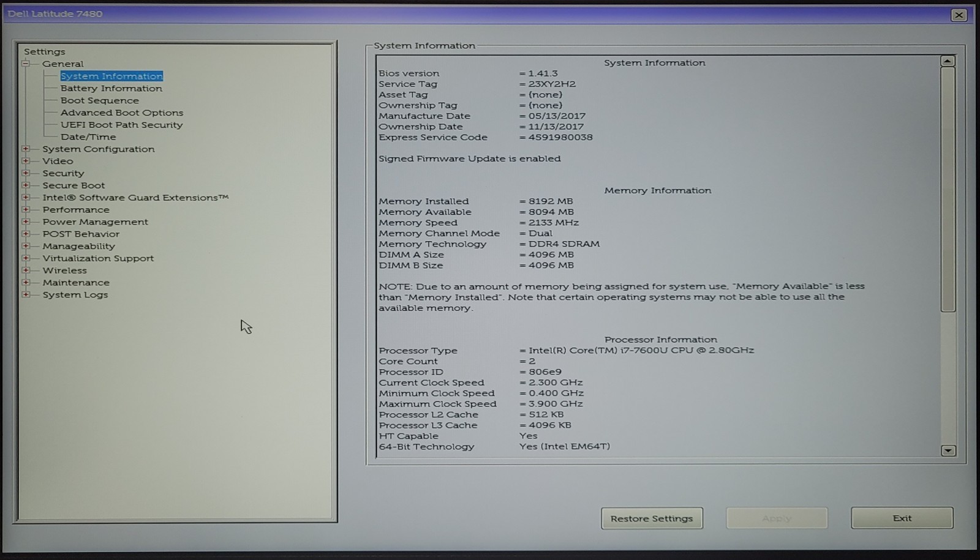Select System Information in the tree

pos(111,76)
